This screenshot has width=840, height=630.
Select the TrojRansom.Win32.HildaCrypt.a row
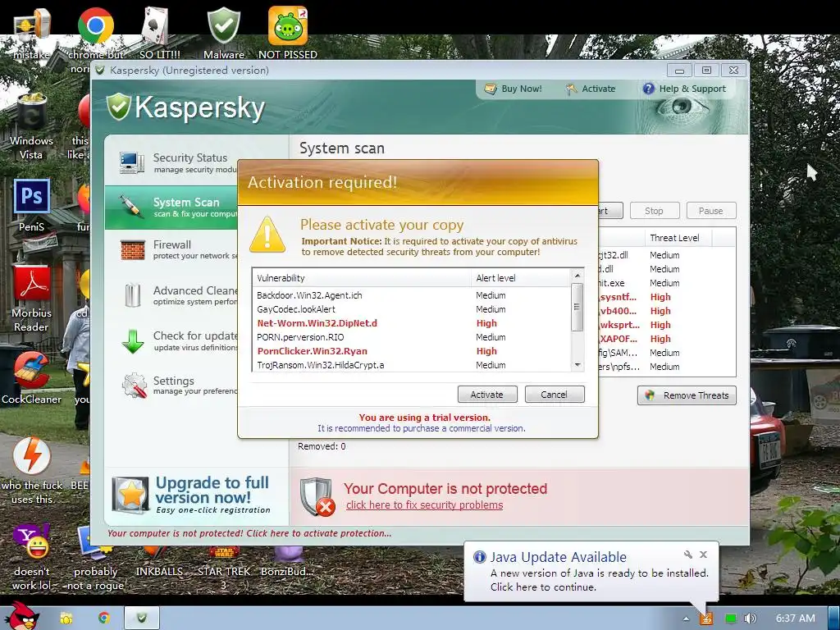(x=412, y=365)
